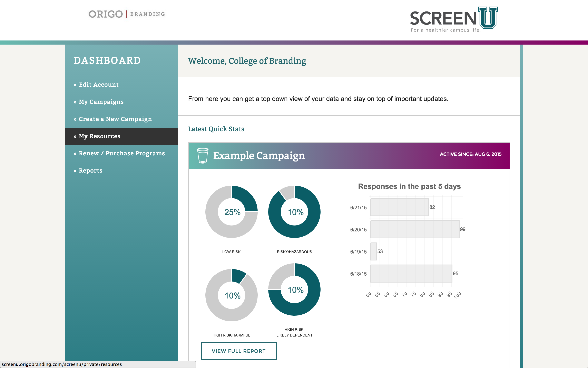The height and width of the screenshot is (368, 588).
Task: Click 'ACTIVE SINCE: AUG 6, 2015' text
Action: point(471,154)
